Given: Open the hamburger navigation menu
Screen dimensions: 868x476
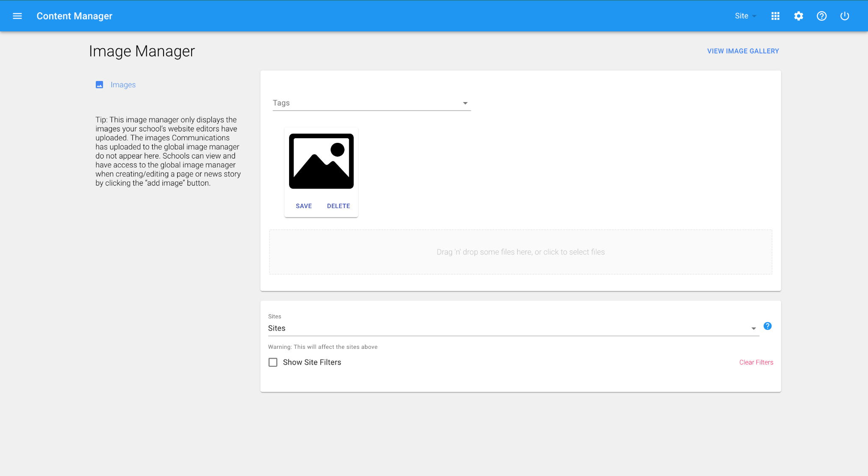Looking at the screenshot, I should click(17, 16).
